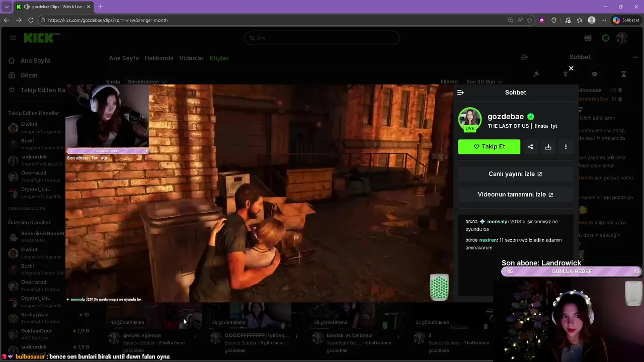Click nexiren's message in clip chat

coord(514,244)
